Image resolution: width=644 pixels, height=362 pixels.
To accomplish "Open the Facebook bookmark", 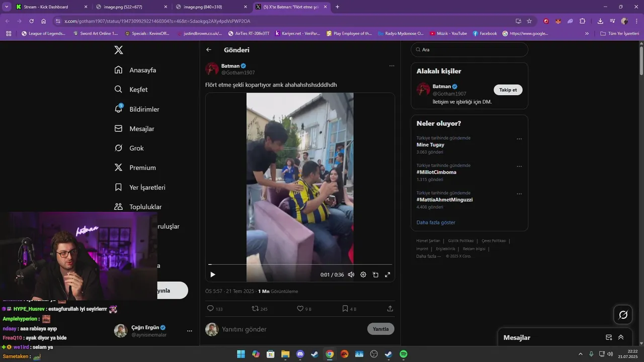I will click(485, 33).
